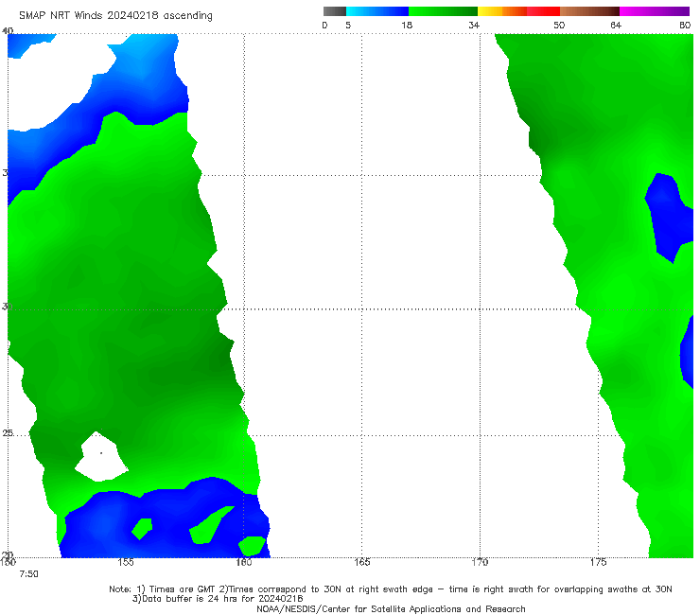Click the magenta-purple segment of the color bar
This screenshot has height=615, width=700.
click(655, 11)
